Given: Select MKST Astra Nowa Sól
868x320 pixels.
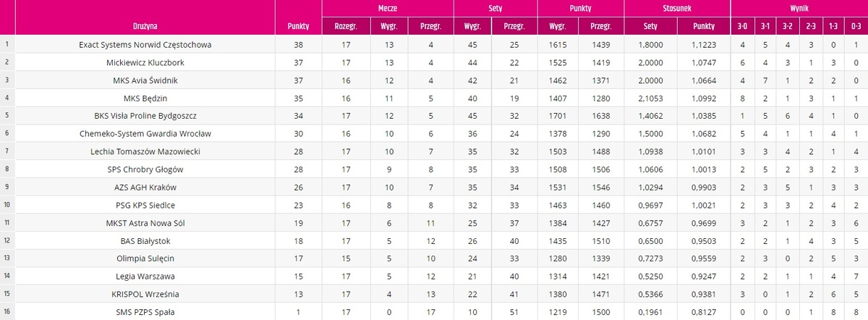Looking at the screenshot, I should pos(145,222).
